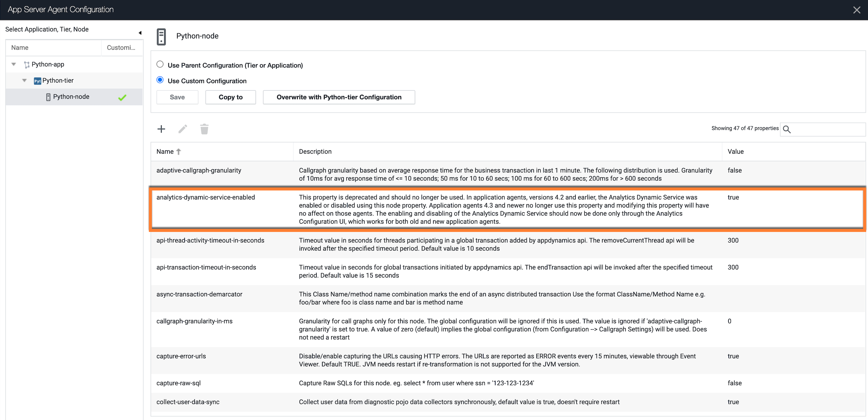Collapse the Python-app tree node
Viewport: 868px width, 420px height.
point(14,64)
